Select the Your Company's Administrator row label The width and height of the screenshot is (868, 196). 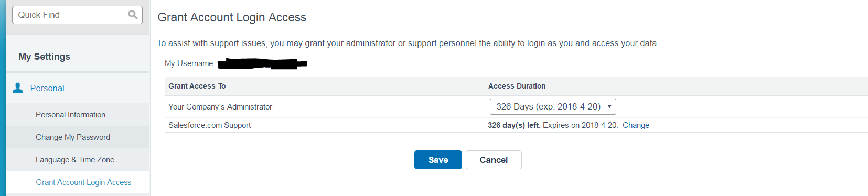click(220, 107)
